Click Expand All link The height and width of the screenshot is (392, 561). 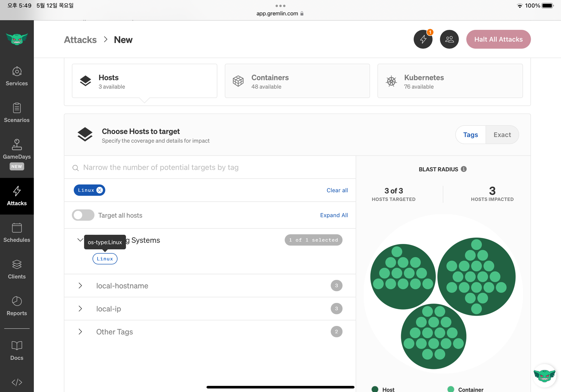click(334, 215)
